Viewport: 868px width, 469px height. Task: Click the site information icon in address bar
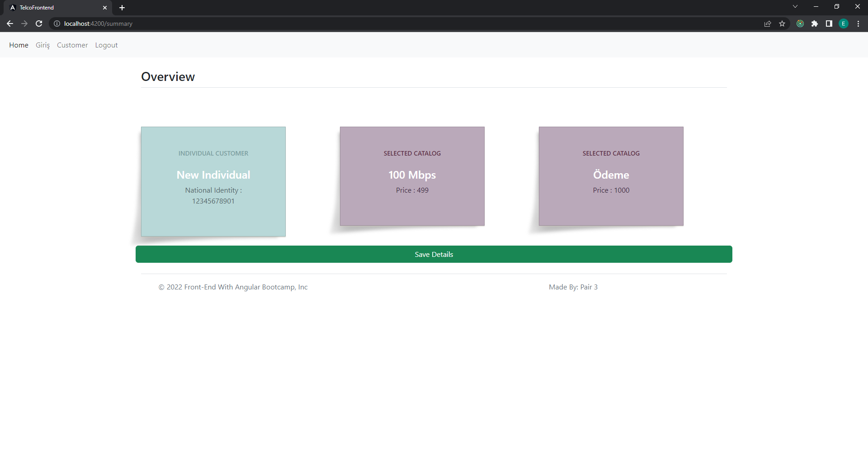coord(57,24)
